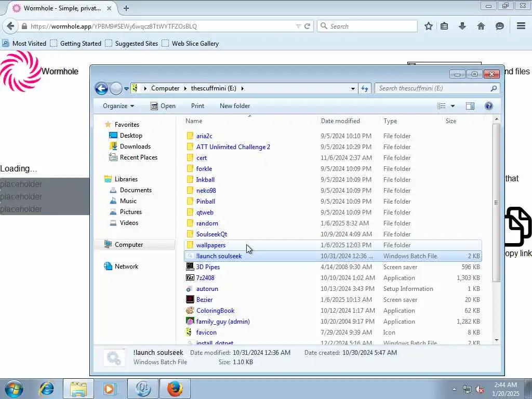Toggle the Explorer preview pane
Viewport: 532px width, 399px height.
pyautogui.click(x=470, y=106)
